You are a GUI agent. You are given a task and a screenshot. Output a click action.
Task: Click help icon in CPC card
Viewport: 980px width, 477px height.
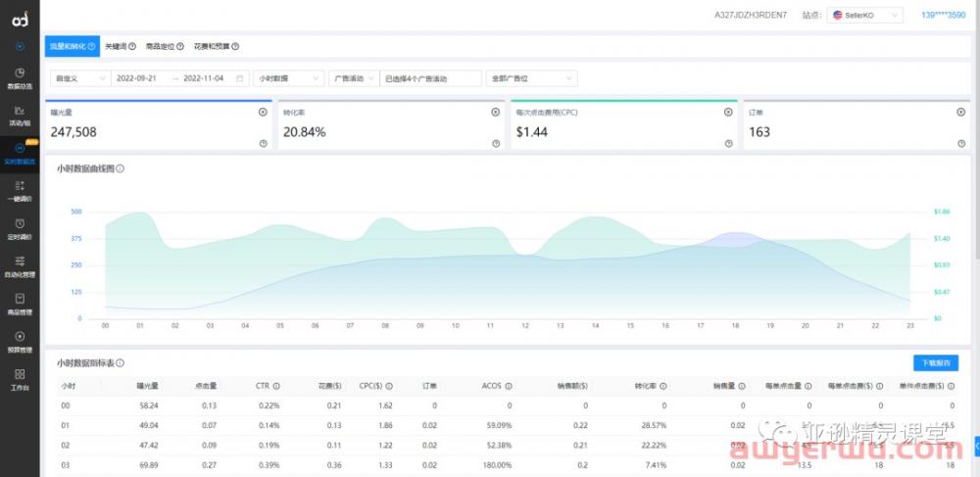click(729, 144)
